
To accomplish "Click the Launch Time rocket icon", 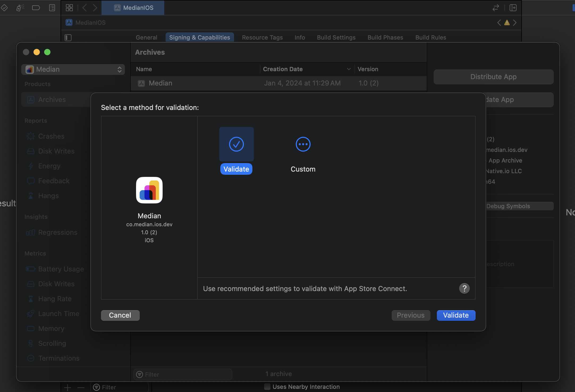I will click(31, 314).
